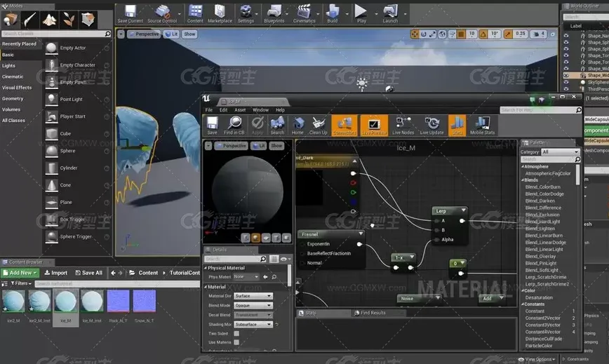609x364 pixels.
Task: Toggle Live Nodes in material editor
Action: (403, 126)
